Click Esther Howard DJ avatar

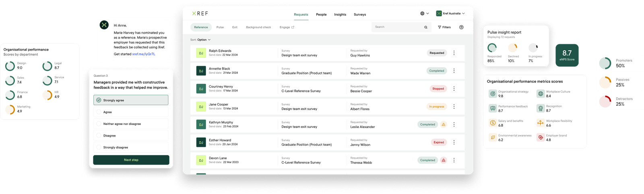[201, 142]
